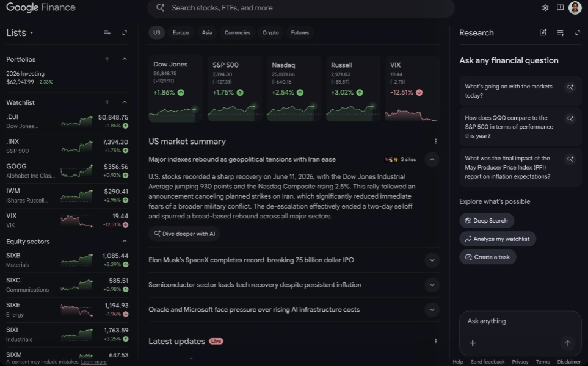Switch to the Crypto tab
588x366 pixels.
click(x=270, y=32)
